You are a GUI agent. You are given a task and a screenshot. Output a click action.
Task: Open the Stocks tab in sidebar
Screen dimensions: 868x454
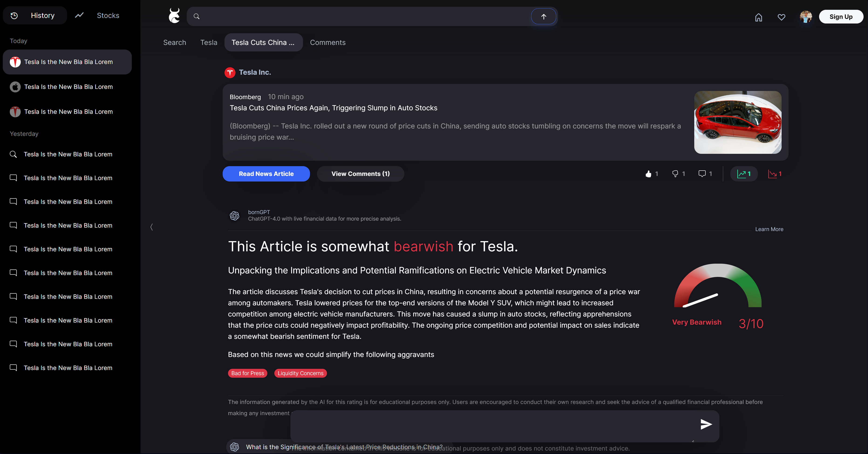pos(108,16)
